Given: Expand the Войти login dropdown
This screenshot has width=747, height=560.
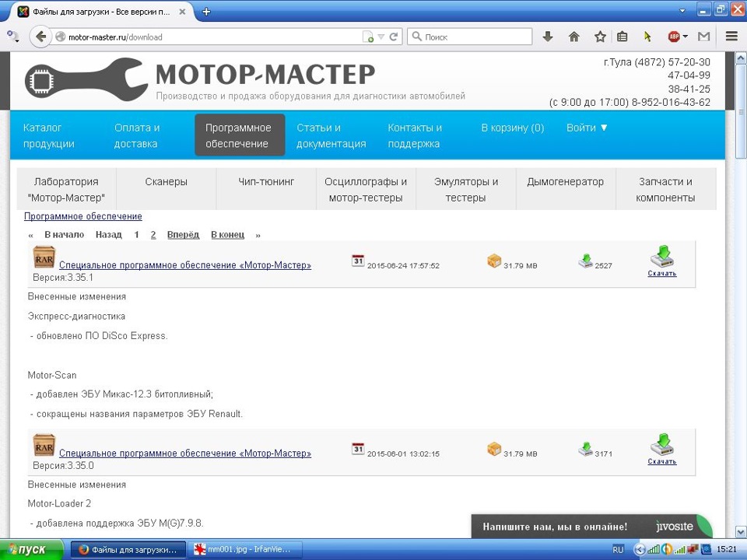Looking at the screenshot, I should click(x=587, y=128).
